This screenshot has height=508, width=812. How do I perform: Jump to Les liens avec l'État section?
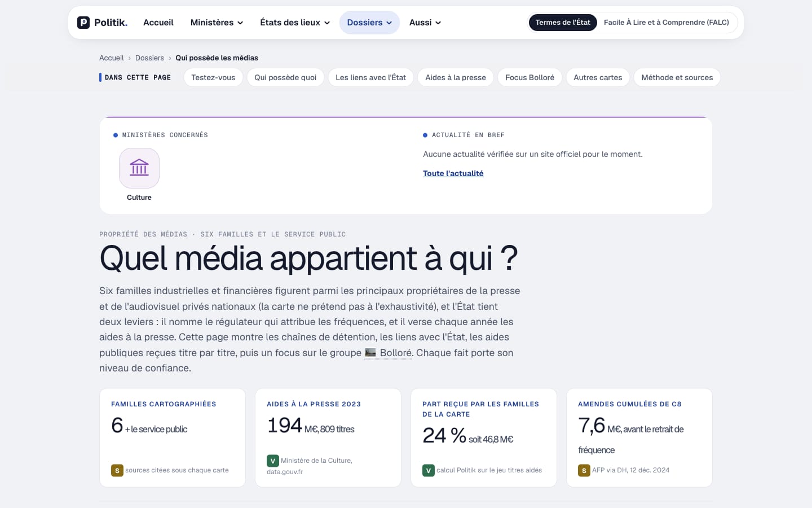click(371, 77)
